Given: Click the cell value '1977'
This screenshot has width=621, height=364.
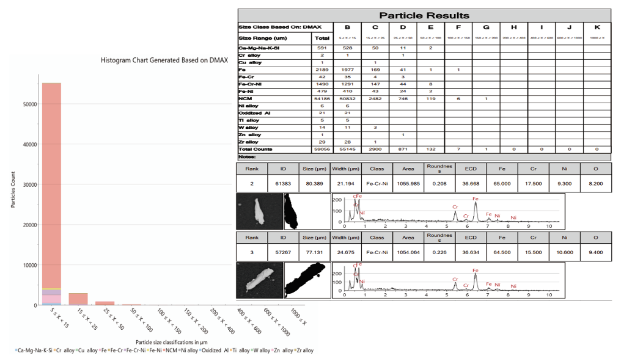Looking at the screenshot, I should [347, 70].
